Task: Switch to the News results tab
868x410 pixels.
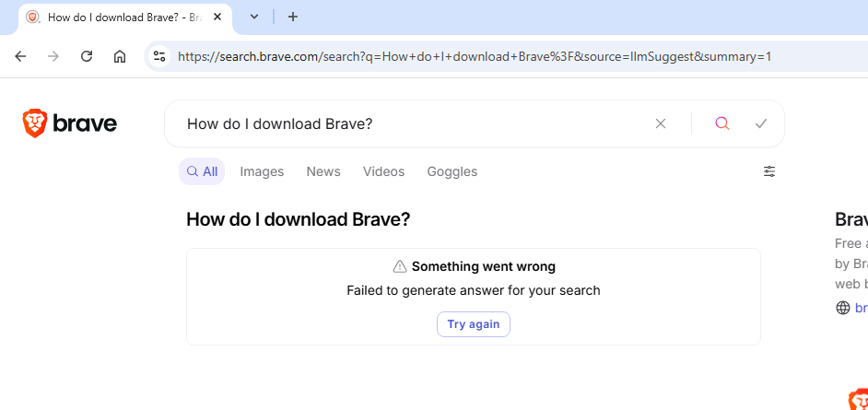Action: click(323, 171)
